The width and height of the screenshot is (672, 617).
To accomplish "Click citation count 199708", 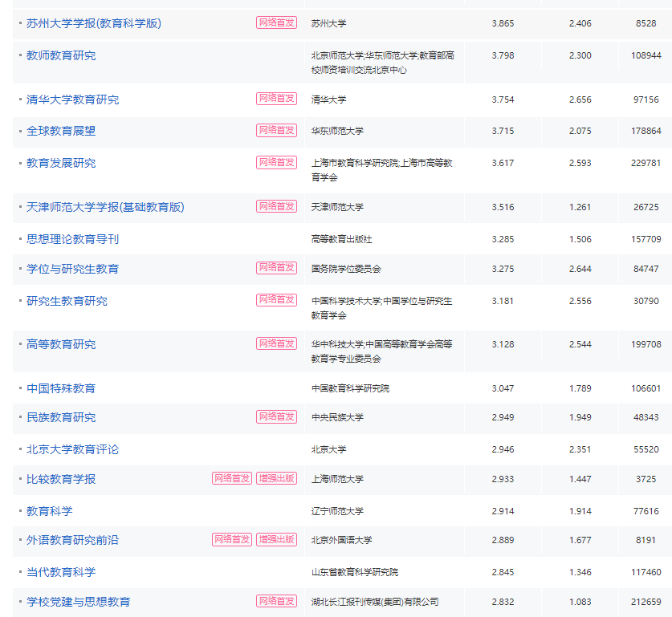I will tap(646, 344).
